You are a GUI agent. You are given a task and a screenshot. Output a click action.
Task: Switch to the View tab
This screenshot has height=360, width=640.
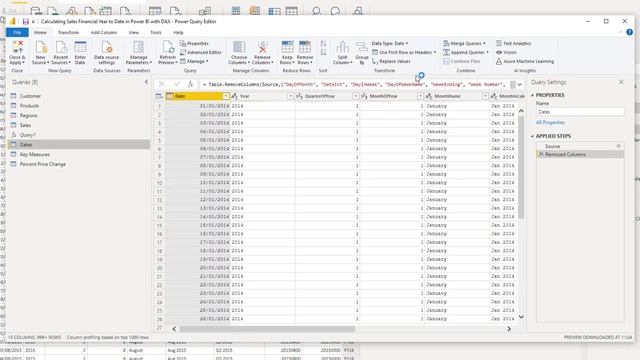pyautogui.click(x=133, y=32)
